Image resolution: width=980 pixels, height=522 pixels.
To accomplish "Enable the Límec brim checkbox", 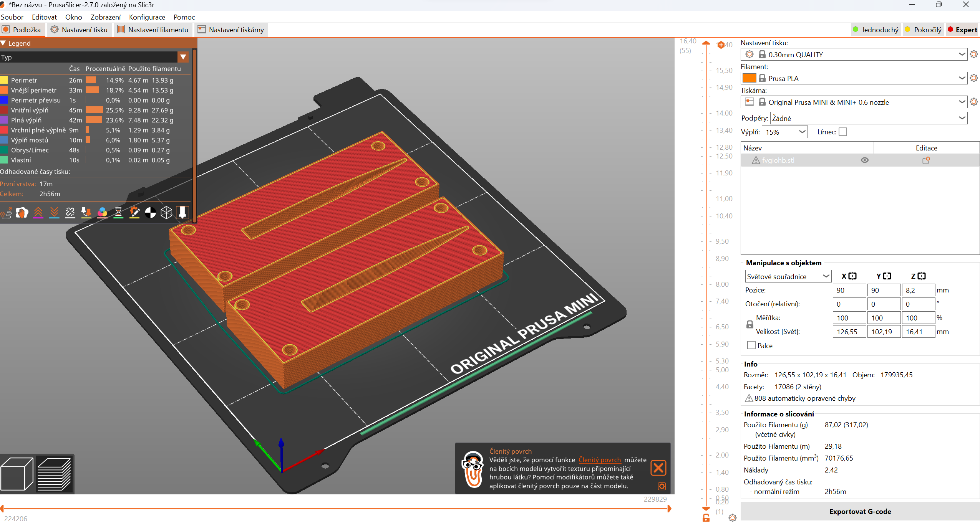I will [843, 132].
